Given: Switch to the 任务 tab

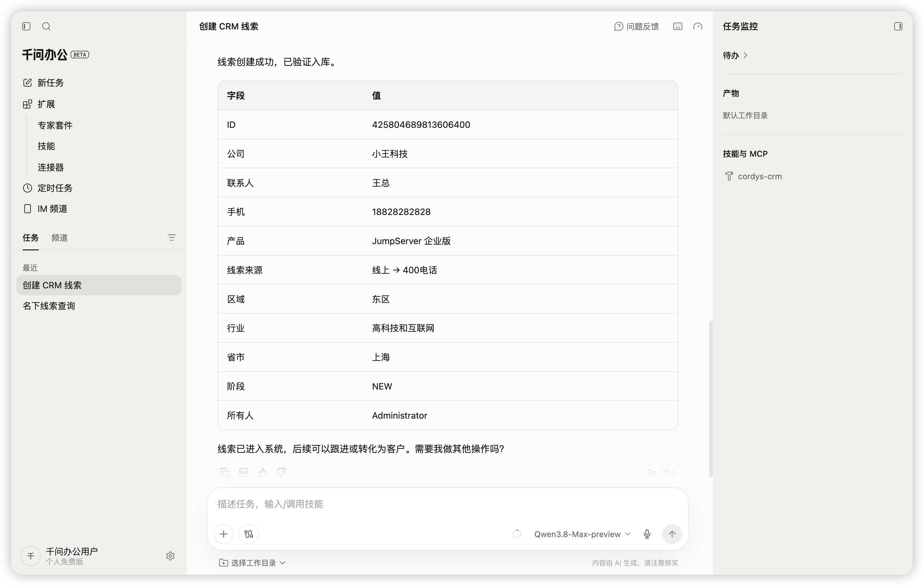Looking at the screenshot, I should click(31, 238).
